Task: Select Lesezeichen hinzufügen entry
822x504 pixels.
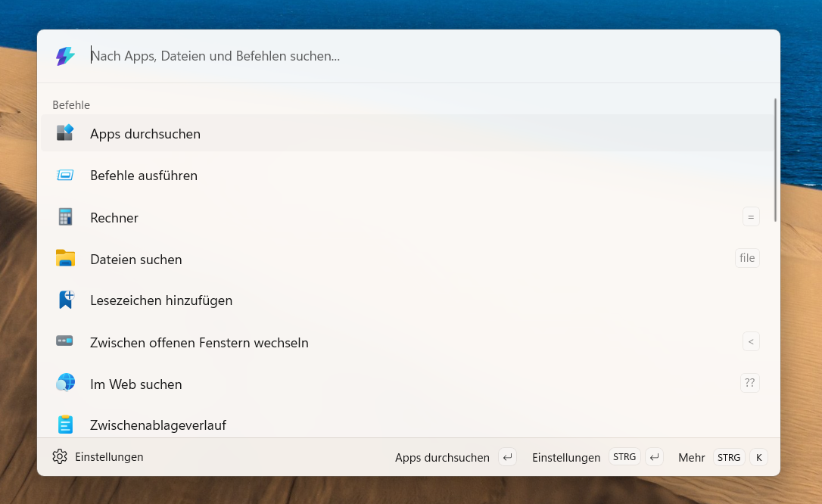Action: point(407,300)
